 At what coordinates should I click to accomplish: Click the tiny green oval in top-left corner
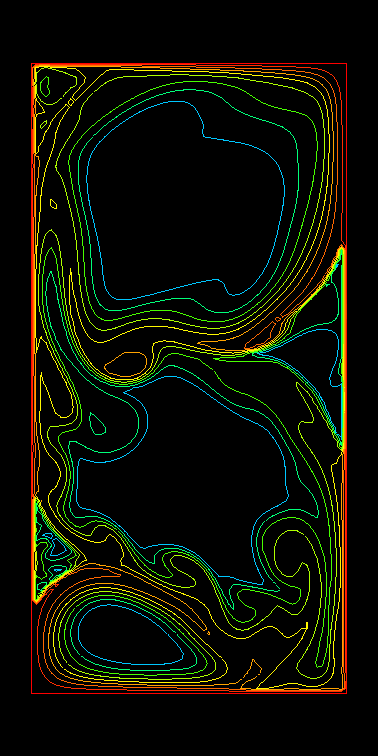(44, 87)
